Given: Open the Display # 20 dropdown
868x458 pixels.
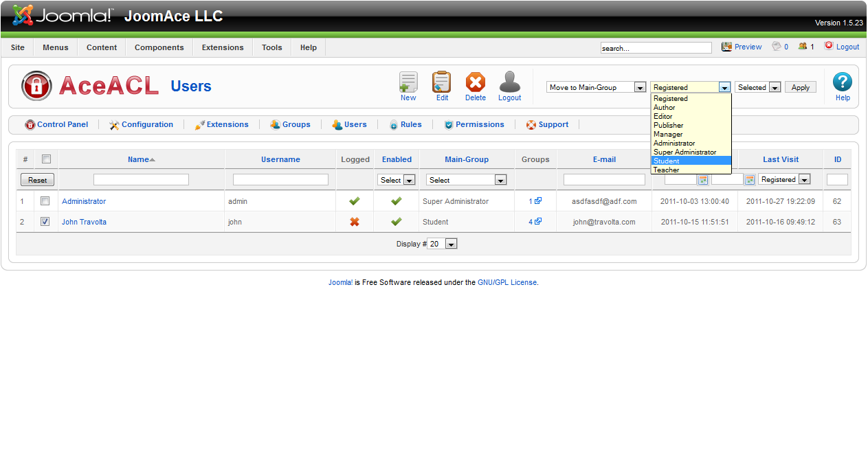Looking at the screenshot, I should tap(443, 244).
